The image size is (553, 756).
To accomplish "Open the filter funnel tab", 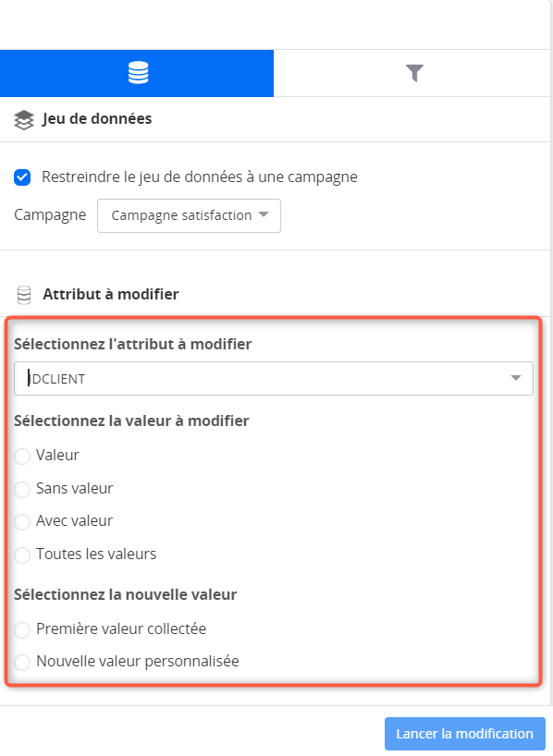I will pos(414,73).
